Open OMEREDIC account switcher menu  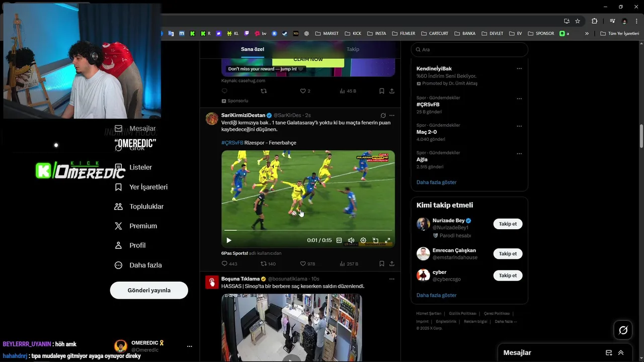(x=153, y=346)
